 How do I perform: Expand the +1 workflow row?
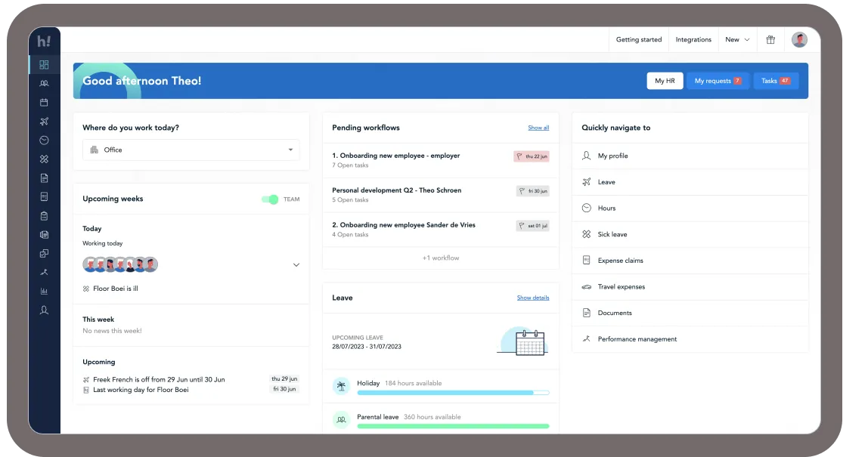coord(441,258)
